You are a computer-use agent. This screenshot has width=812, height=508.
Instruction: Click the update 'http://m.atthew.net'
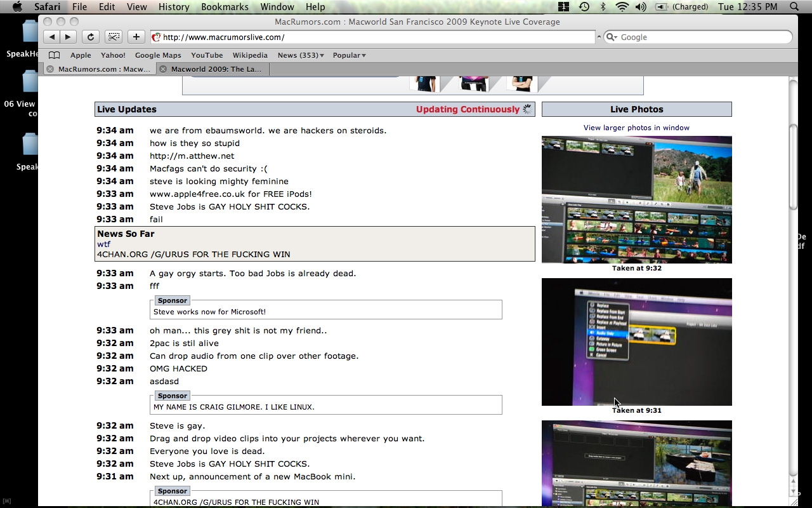[192, 156]
